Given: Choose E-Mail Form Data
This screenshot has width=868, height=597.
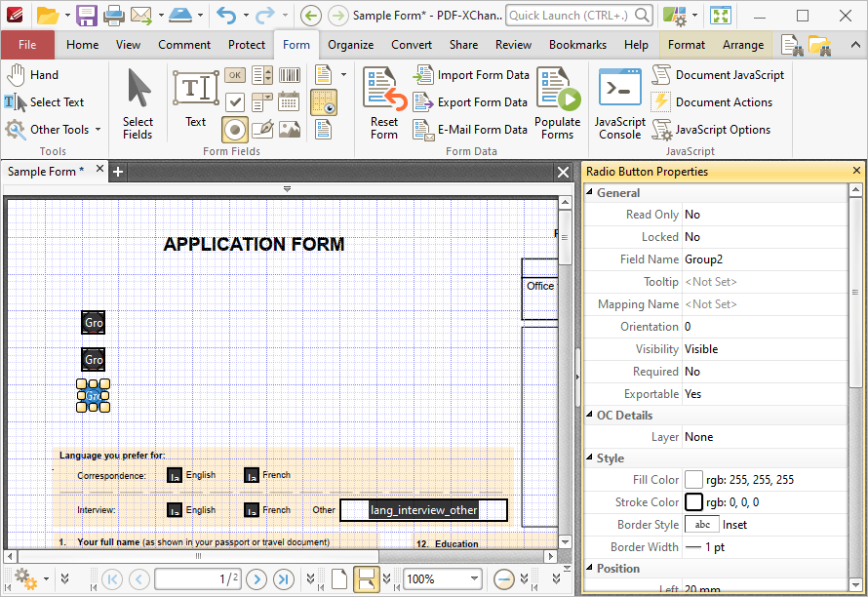Looking at the screenshot, I should coord(470,130).
